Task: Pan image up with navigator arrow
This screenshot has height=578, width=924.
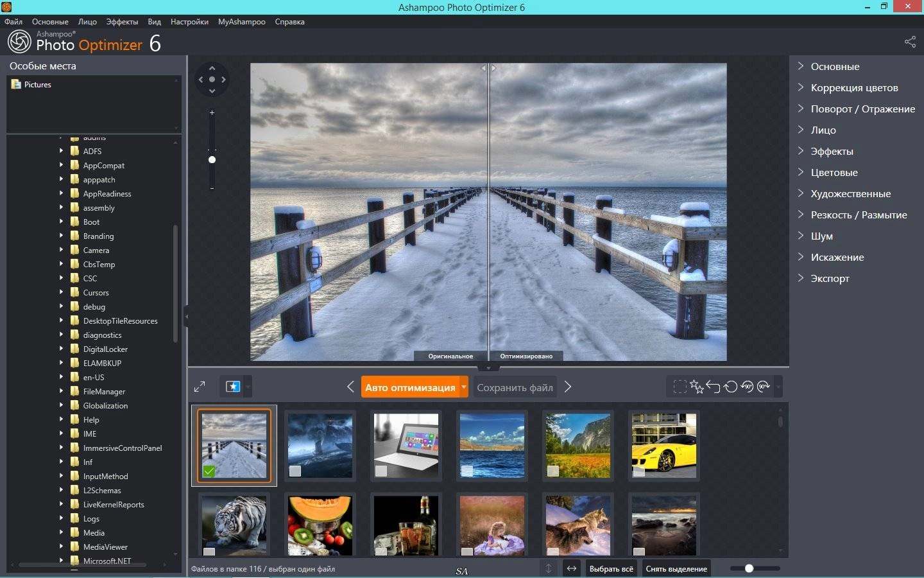Action: coord(212,68)
